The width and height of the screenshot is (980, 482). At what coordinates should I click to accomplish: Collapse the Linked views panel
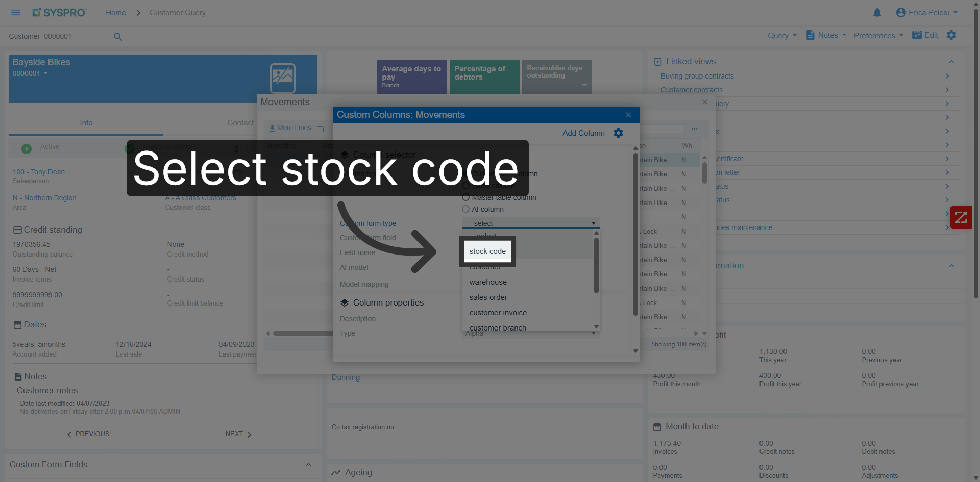click(951, 62)
